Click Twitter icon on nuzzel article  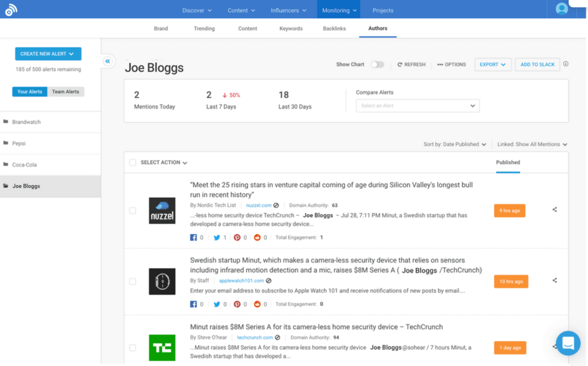coord(217,237)
